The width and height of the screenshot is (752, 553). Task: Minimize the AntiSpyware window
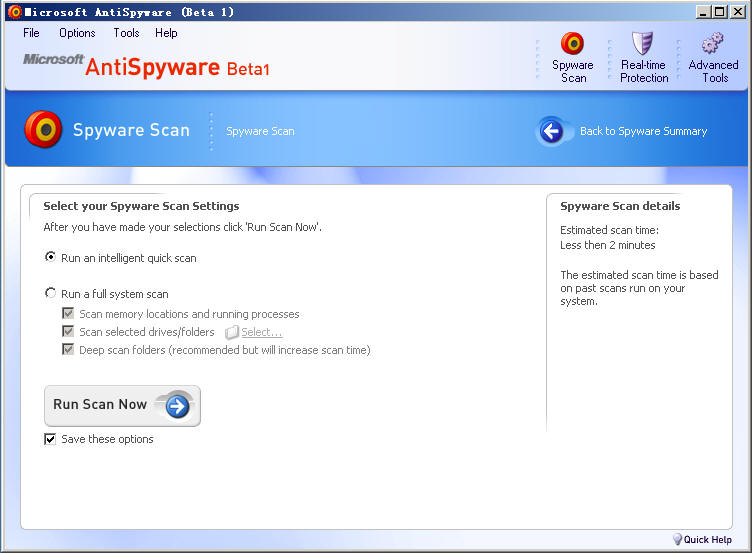(x=703, y=12)
